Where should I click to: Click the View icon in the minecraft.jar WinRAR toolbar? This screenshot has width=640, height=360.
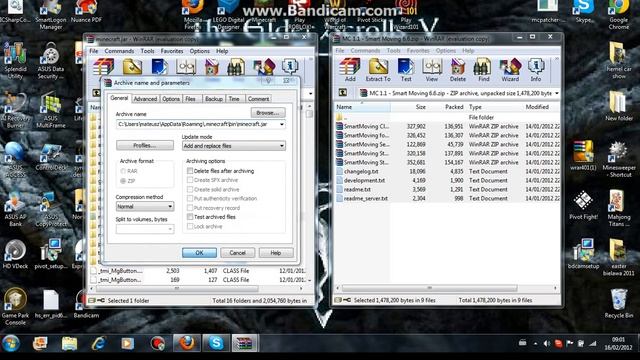pyautogui.click(x=186, y=67)
